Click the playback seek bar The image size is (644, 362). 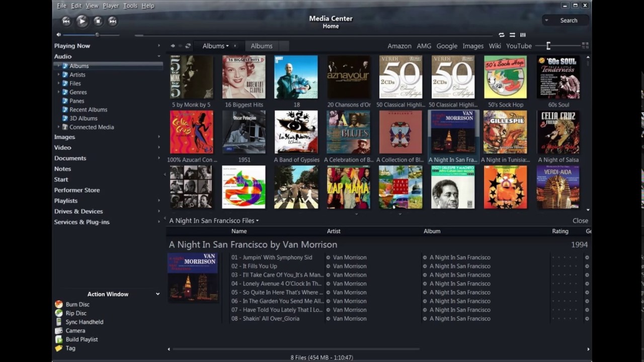point(313,35)
